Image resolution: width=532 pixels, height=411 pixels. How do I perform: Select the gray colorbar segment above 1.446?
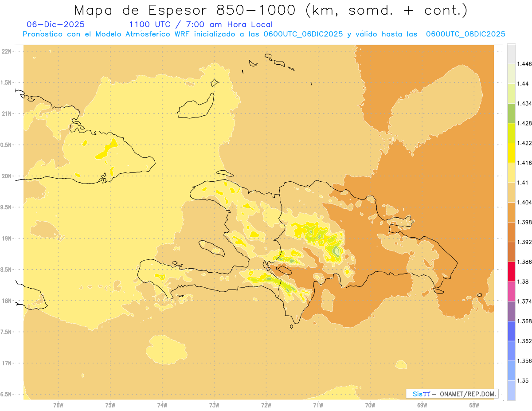[511, 54]
